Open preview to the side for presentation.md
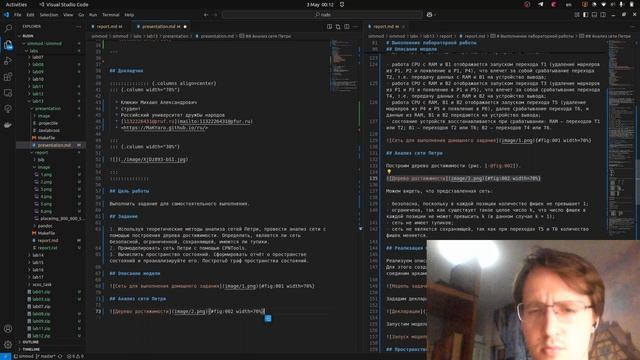 [329, 27]
